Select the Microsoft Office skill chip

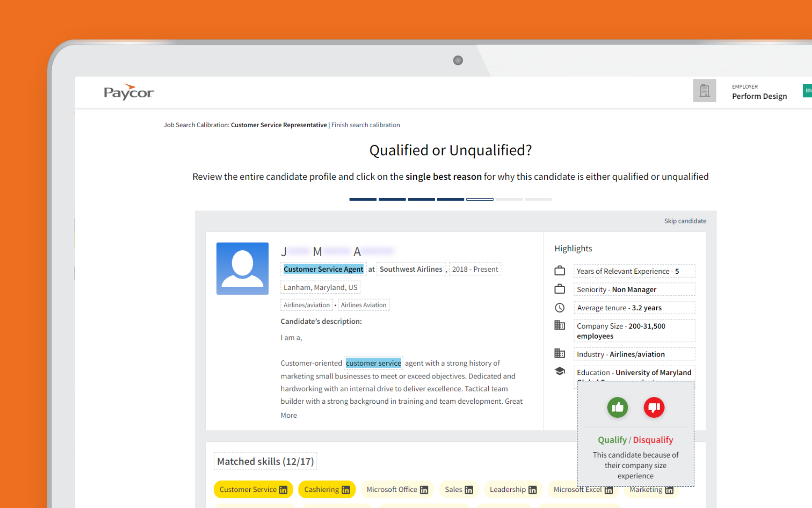(x=397, y=489)
